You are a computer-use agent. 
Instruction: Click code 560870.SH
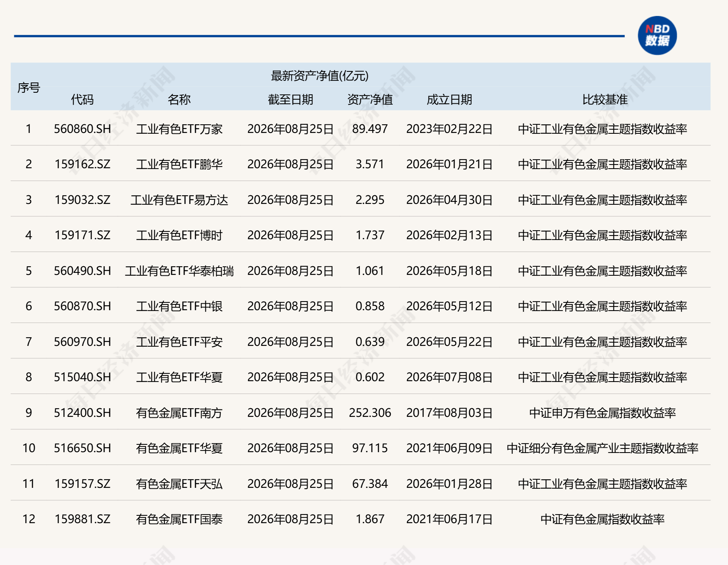(x=82, y=306)
